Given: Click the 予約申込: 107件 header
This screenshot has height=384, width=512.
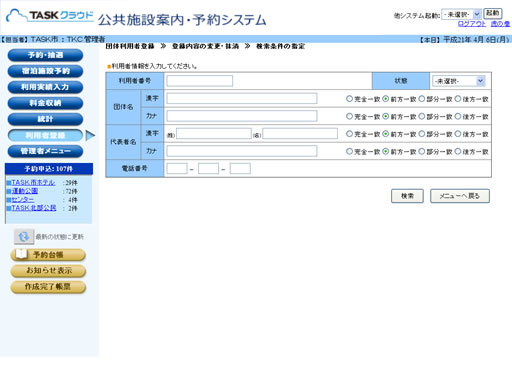Looking at the screenshot, I should click(x=49, y=169).
